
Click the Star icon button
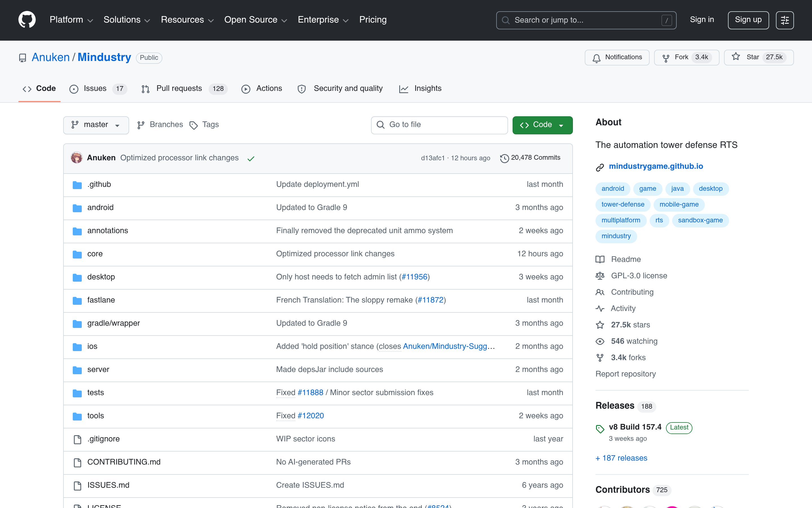(736, 57)
